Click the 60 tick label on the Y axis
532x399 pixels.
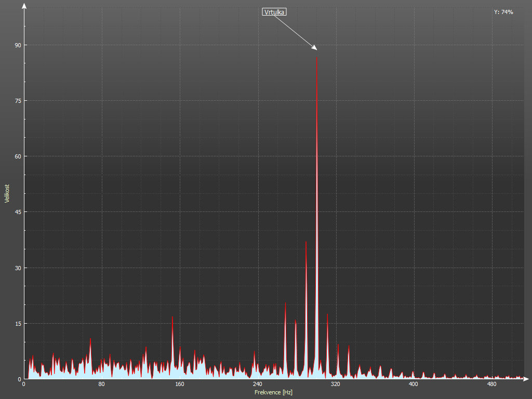click(18, 156)
